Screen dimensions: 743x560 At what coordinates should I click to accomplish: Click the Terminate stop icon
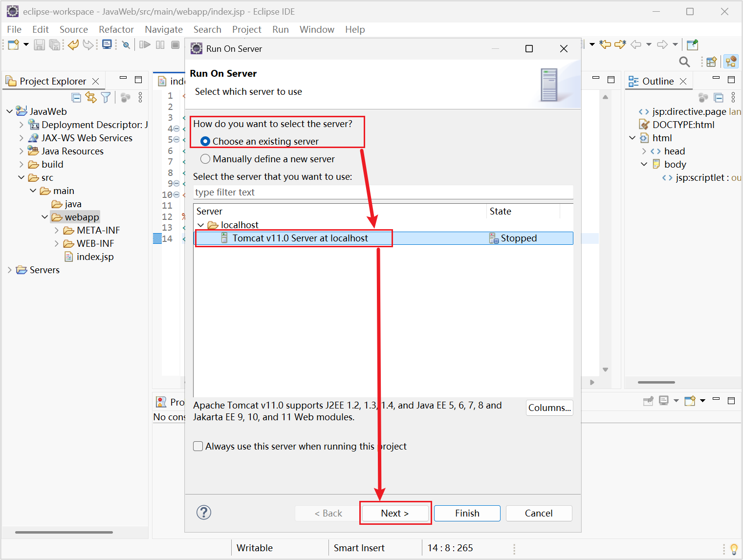[x=175, y=45]
